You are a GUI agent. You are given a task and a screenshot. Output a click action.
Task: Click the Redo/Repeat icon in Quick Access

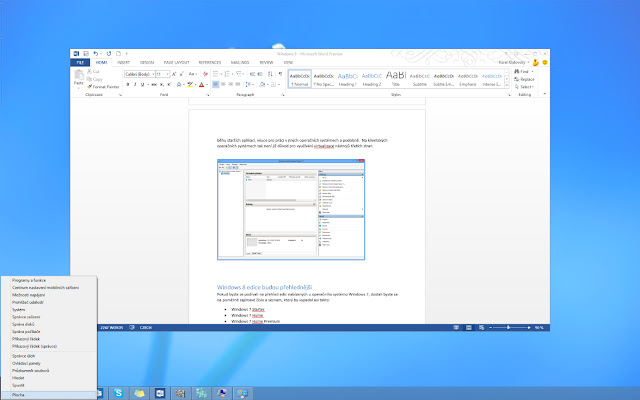coord(109,53)
